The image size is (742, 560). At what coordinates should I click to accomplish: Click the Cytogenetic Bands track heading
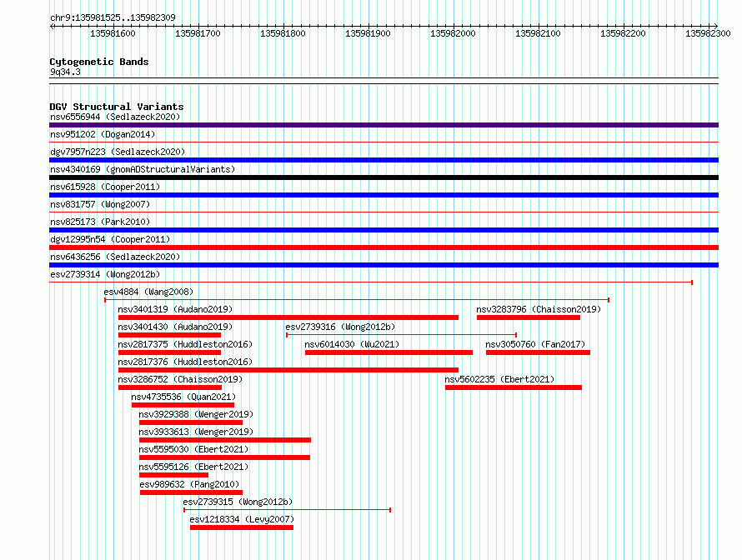(x=99, y=62)
